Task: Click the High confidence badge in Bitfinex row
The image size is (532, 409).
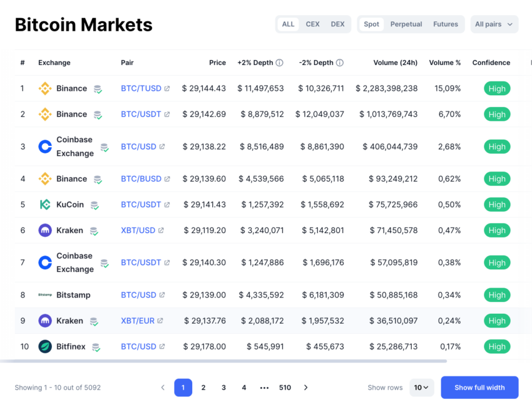Action: [x=497, y=346]
